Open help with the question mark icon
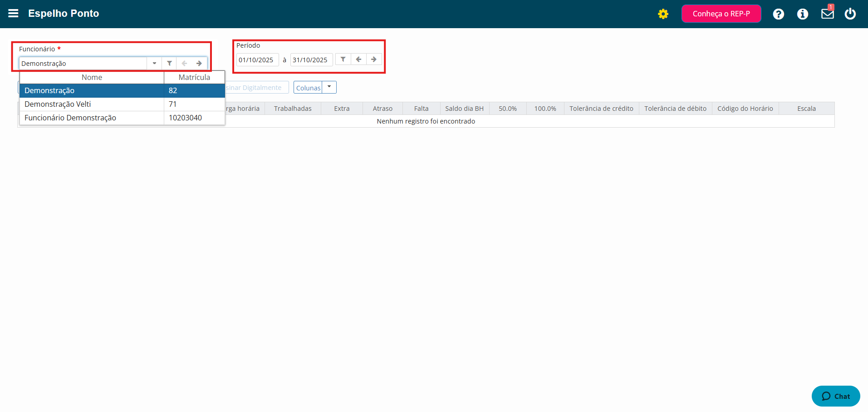The width and height of the screenshot is (868, 412). coord(779,14)
